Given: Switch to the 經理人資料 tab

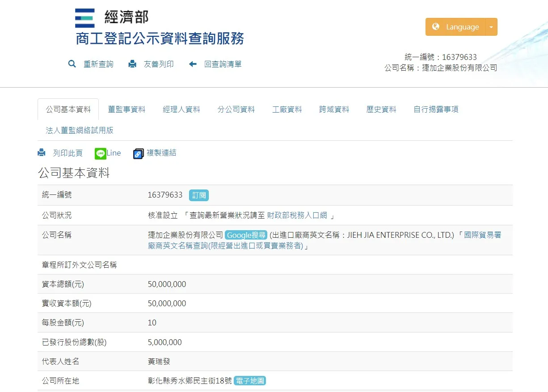Looking at the screenshot, I should tap(181, 109).
